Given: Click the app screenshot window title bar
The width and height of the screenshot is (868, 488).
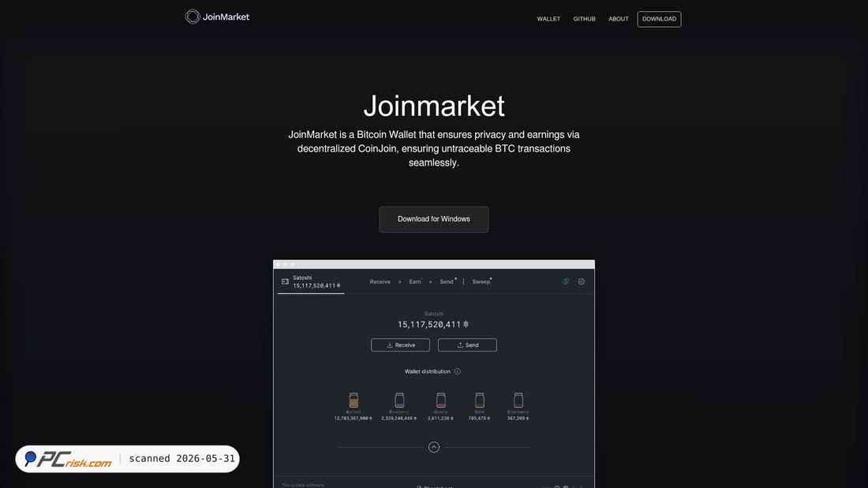Looking at the screenshot, I should 434,264.
